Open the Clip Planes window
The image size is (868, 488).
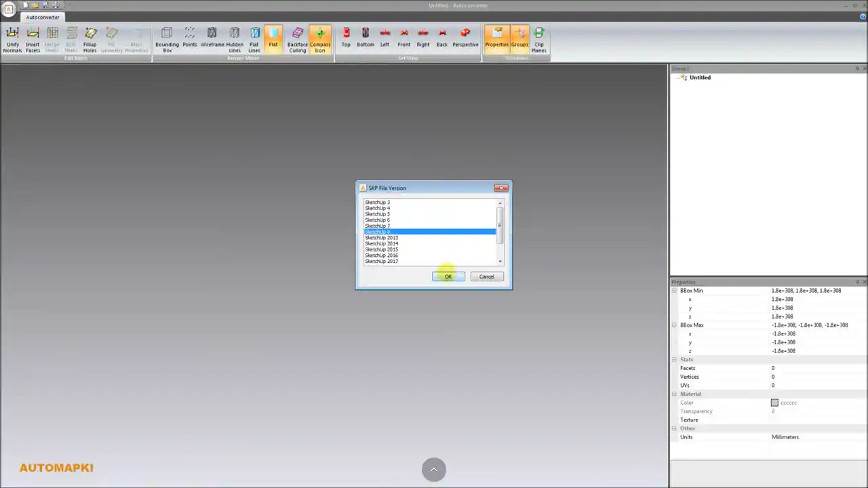point(538,39)
